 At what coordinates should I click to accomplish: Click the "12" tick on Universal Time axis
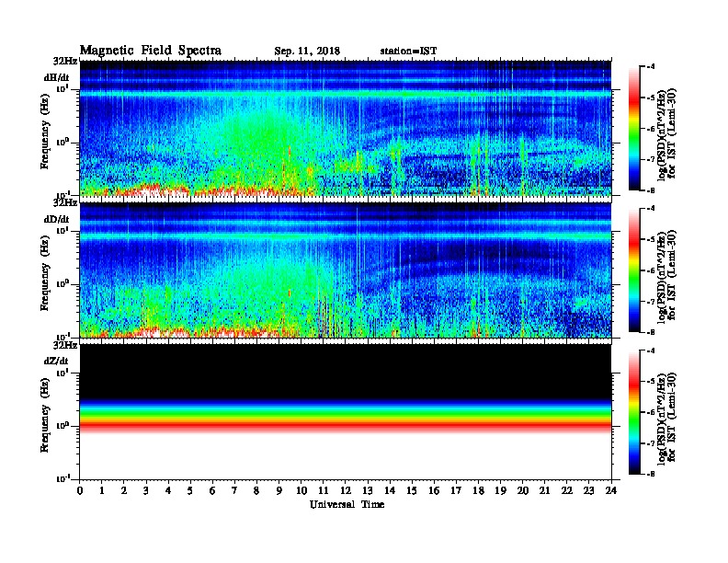[x=346, y=491]
